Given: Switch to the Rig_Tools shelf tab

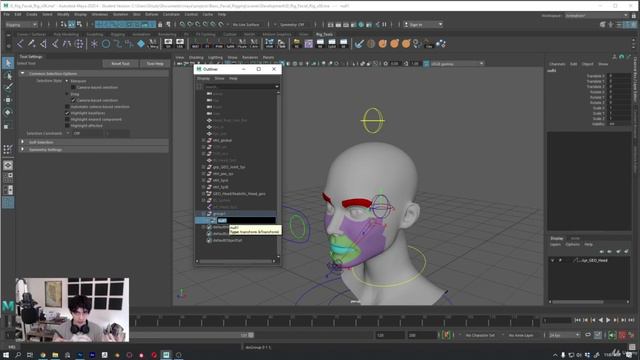Looking at the screenshot, I should pyautogui.click(x=324, y=34).
